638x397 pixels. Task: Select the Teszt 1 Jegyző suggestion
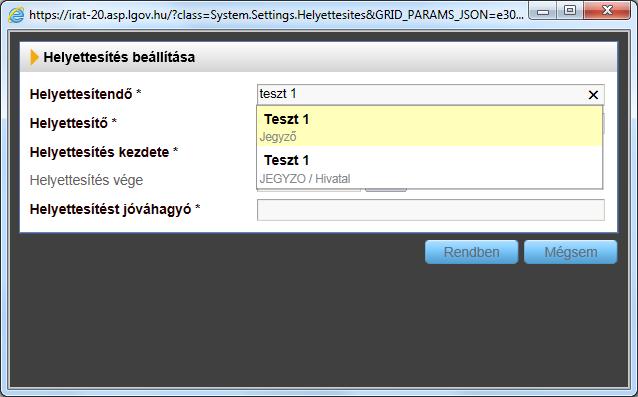tap(429, 127)
